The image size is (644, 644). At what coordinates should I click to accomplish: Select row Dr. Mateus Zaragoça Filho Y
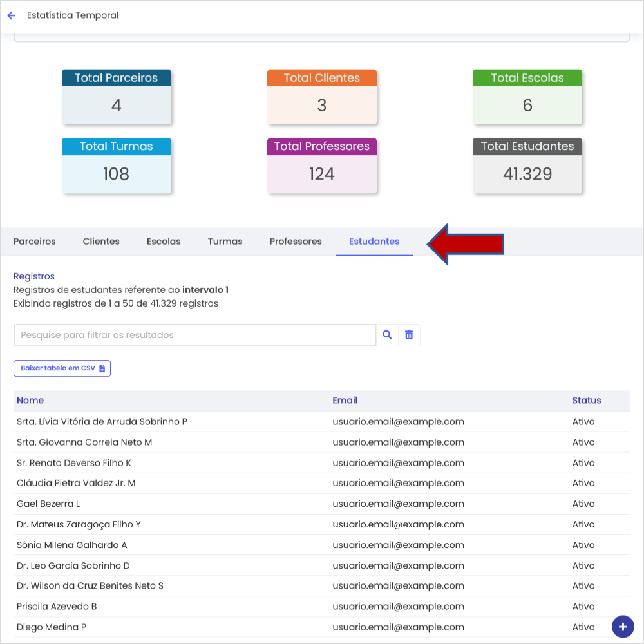point(322,524)
